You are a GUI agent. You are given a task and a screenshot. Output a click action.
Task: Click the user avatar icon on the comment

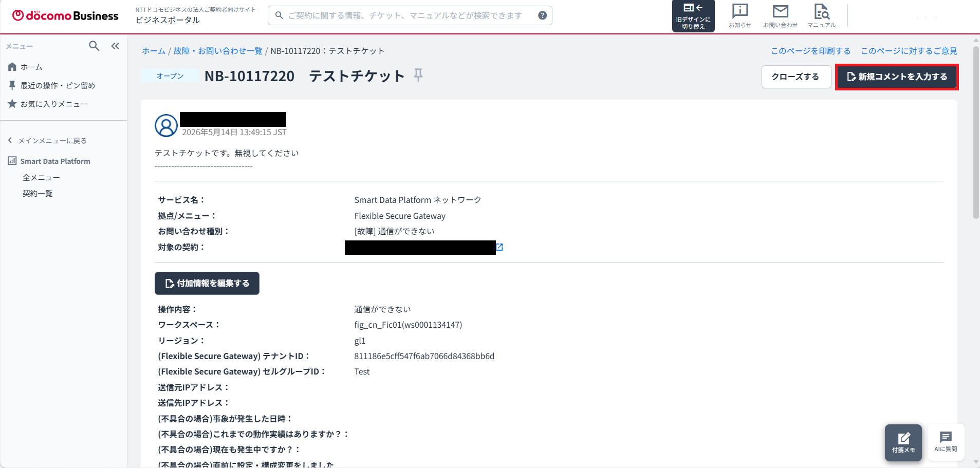pos(166,125)
